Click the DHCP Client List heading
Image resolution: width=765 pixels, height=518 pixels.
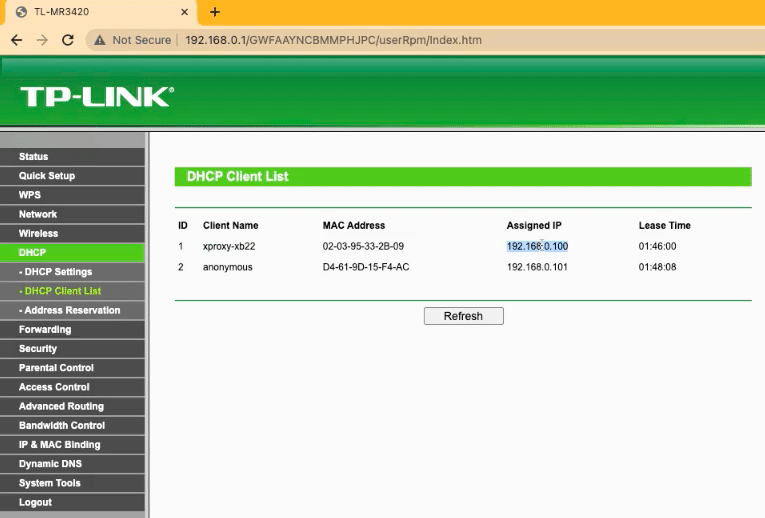pyautogui.click(x=238, y=177)
